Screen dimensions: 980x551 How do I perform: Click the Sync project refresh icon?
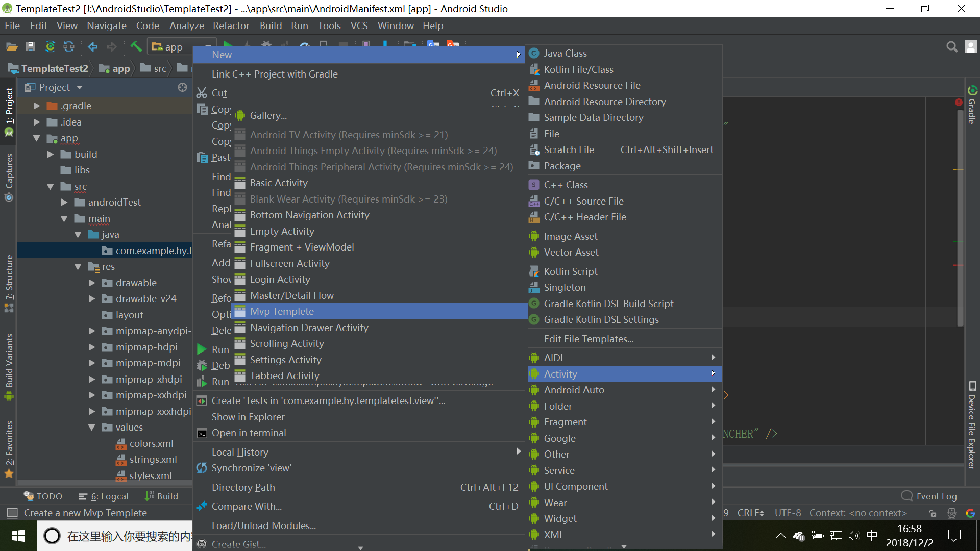pyautogui.click(x=50, y=47)
